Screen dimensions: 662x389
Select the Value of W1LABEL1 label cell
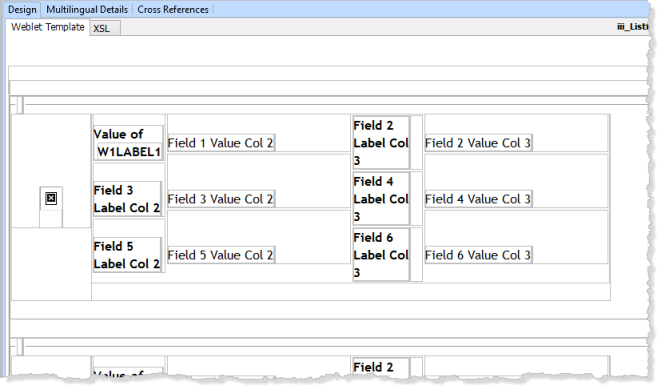point(128,143)
